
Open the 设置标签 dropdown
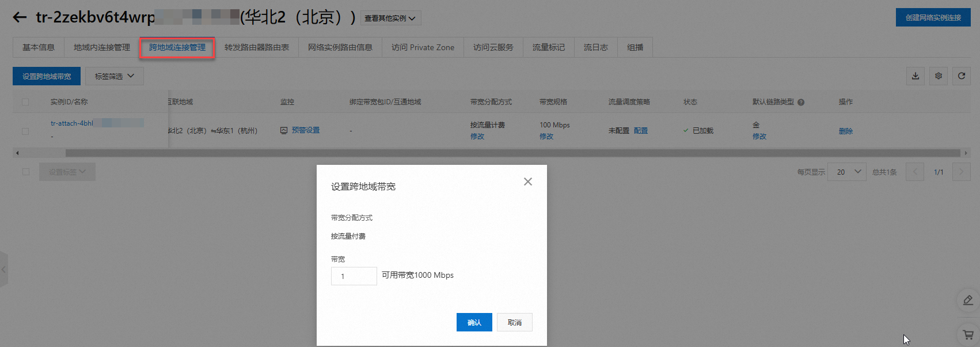click(x=67, y=172)
